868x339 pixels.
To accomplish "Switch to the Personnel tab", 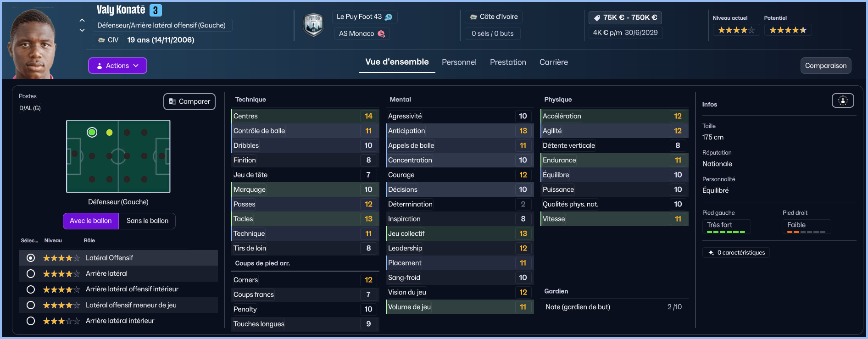I will 459,62.
